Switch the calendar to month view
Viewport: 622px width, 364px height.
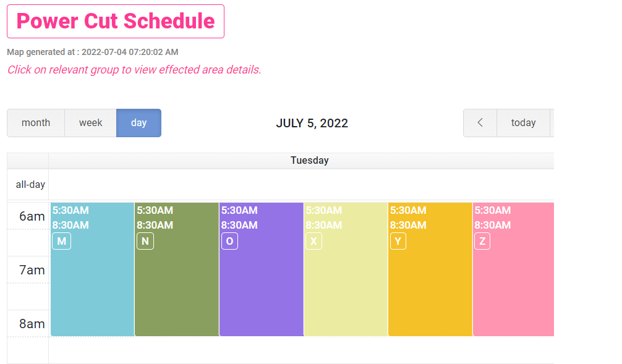pyautogui.click(x=36, y=122)
